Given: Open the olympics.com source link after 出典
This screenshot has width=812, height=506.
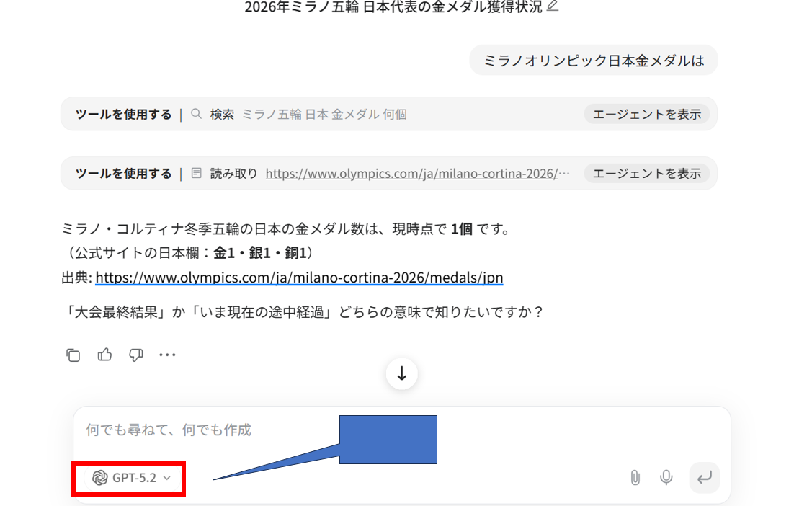Looking at the screenshot, I should [x=299, y=278].
